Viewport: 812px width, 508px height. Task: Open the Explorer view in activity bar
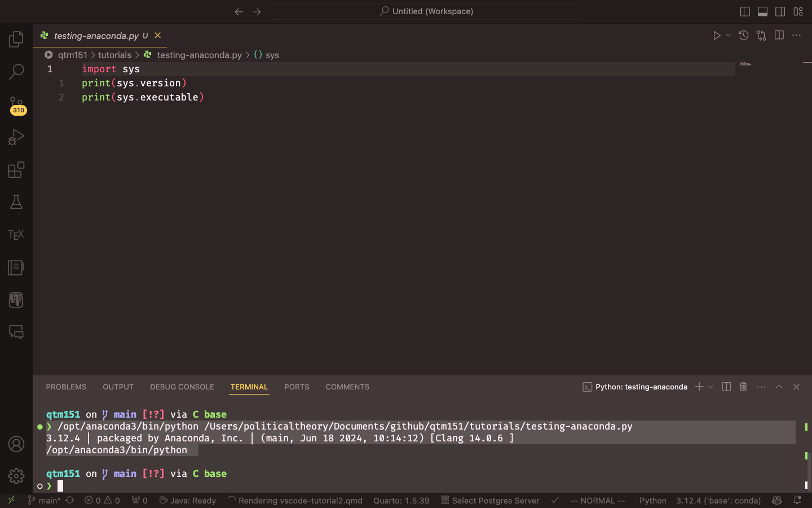click(16, 40)
